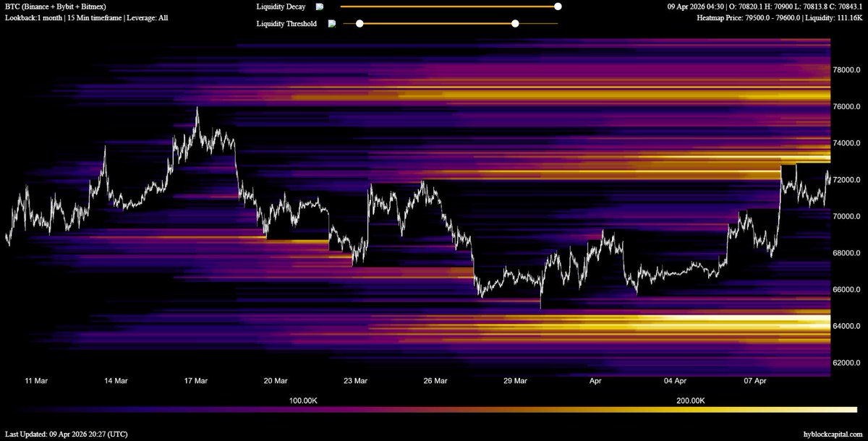Click the 20 Mar date label
The image size is (868, 441).
pyautogui.click(x=275, y=380)
